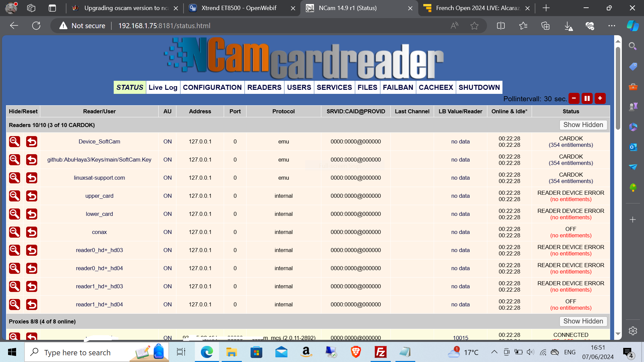
Task: Open the sidebar search tool
Action: tap(633, 46)
